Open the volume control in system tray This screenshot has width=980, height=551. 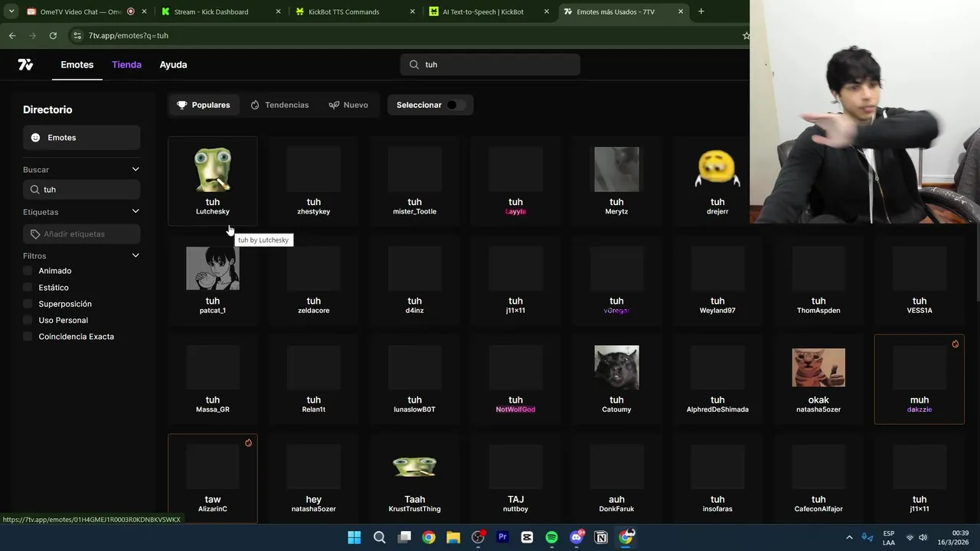tap(923, 537)
